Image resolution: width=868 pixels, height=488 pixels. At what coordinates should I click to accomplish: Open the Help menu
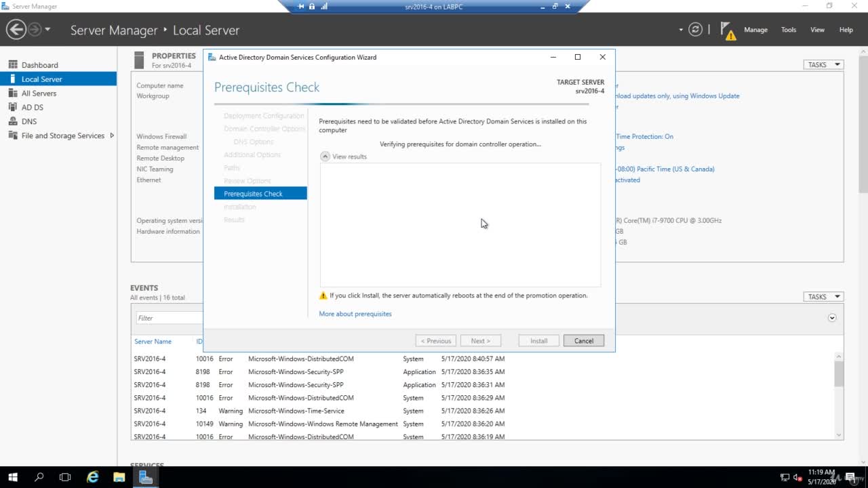click(846, 30)
